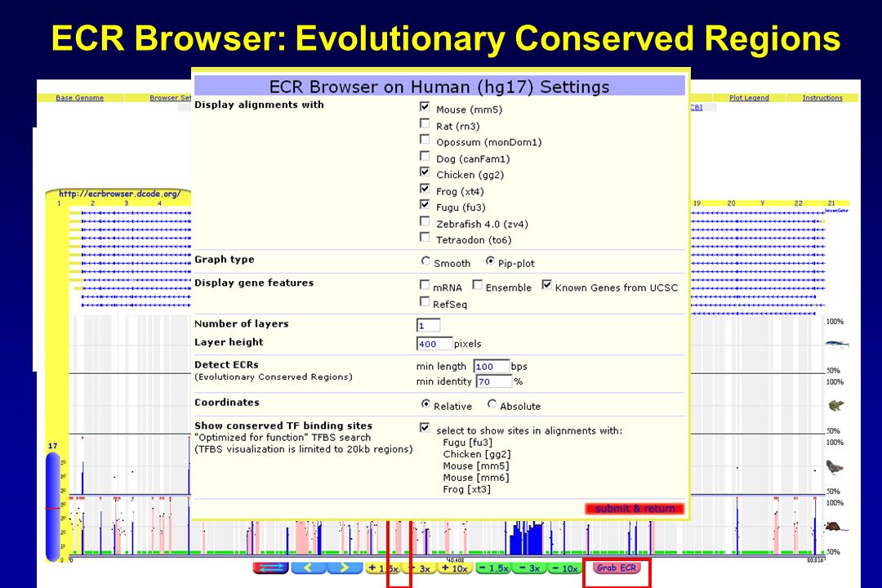This screenshot has height=588, width=882.
Task: Click the frog species icon
Action: (x=836, y=405)
